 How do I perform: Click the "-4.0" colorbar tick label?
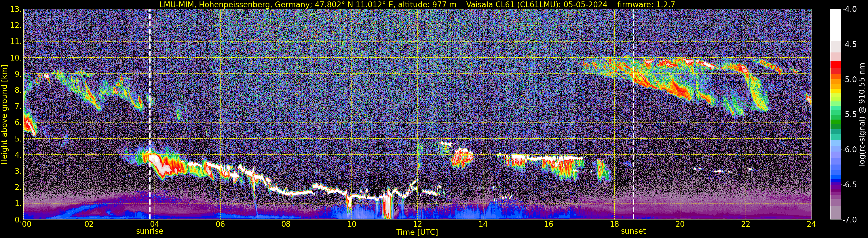pos(850,10)
